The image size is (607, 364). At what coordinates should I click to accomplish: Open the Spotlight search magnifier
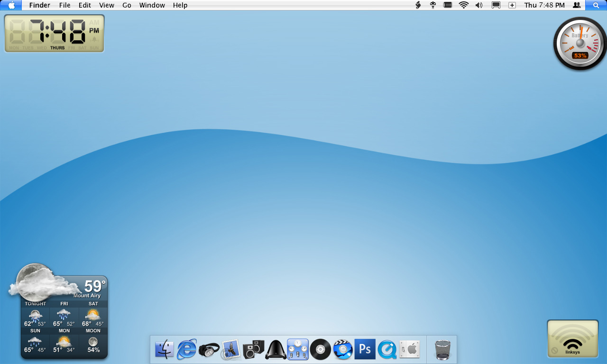tap(596, 5)
